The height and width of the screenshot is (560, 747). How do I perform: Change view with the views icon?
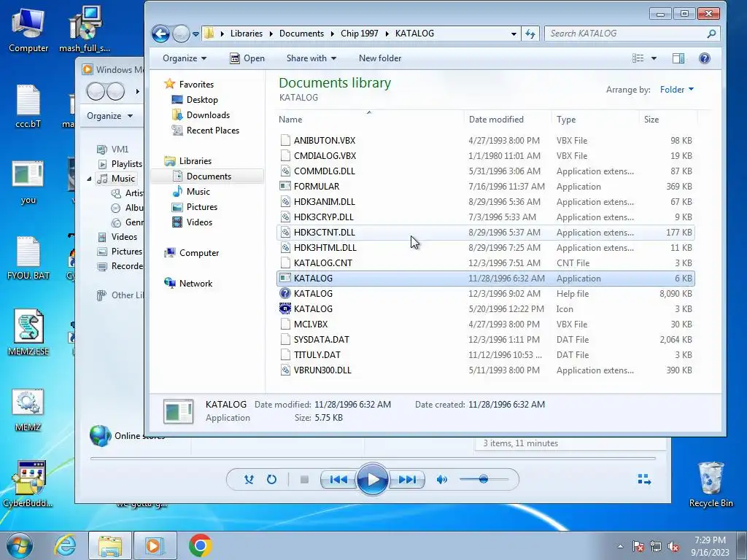pos(638,58)
